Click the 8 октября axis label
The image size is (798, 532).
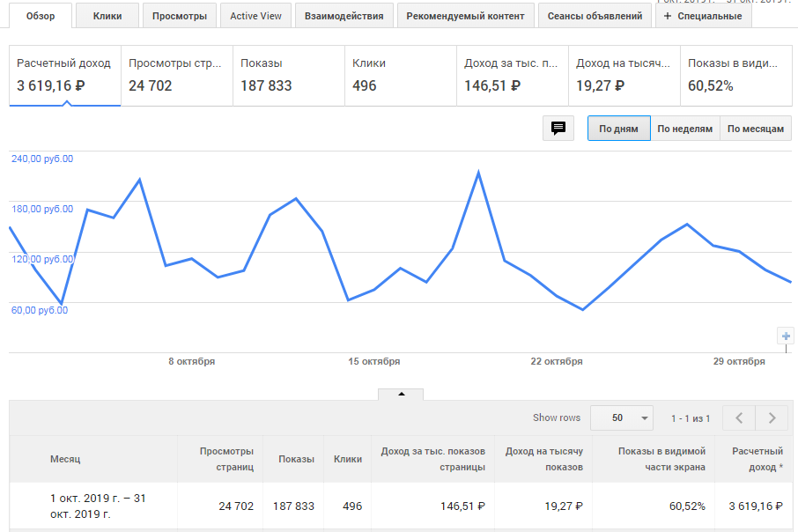click(192, 361)
